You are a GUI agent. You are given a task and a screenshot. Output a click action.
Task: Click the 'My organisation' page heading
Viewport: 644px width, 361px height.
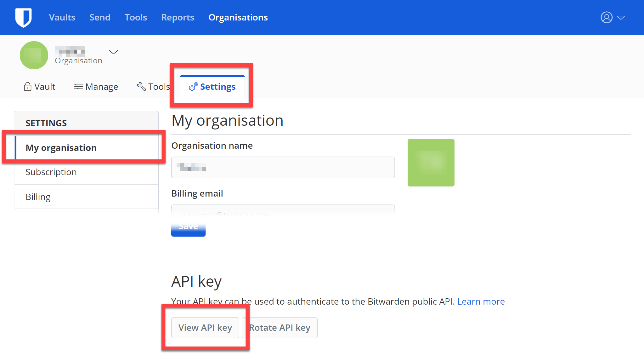(x=227, y=121)
